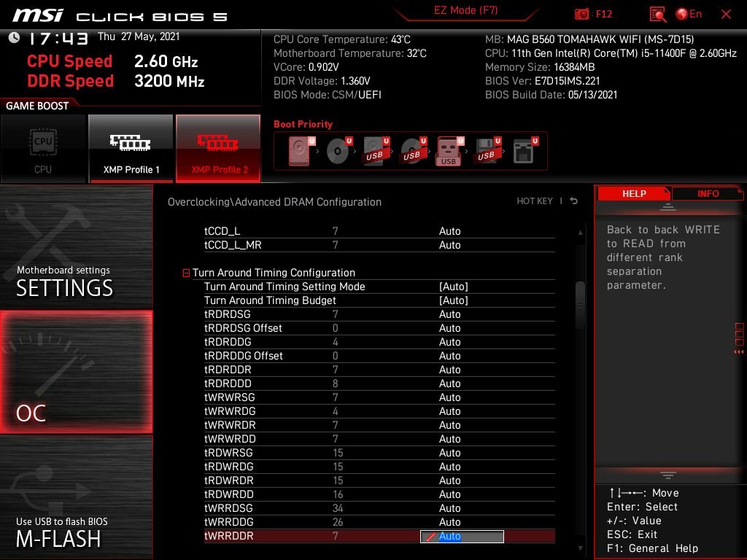
Task: Select the tWRWRDG row
Action: 379,411
